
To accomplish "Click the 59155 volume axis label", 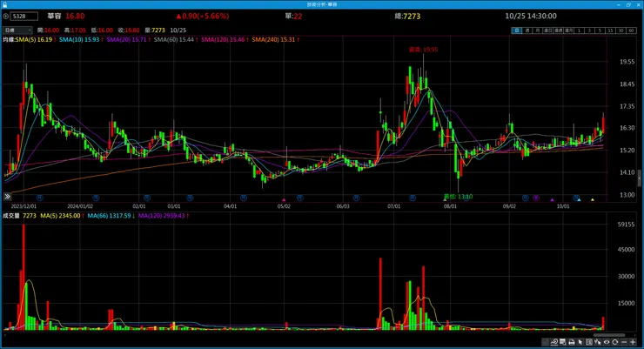I will click(627, 225).
